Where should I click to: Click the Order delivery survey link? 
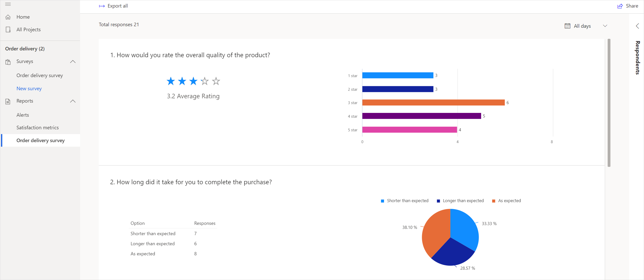pos(41,141)
